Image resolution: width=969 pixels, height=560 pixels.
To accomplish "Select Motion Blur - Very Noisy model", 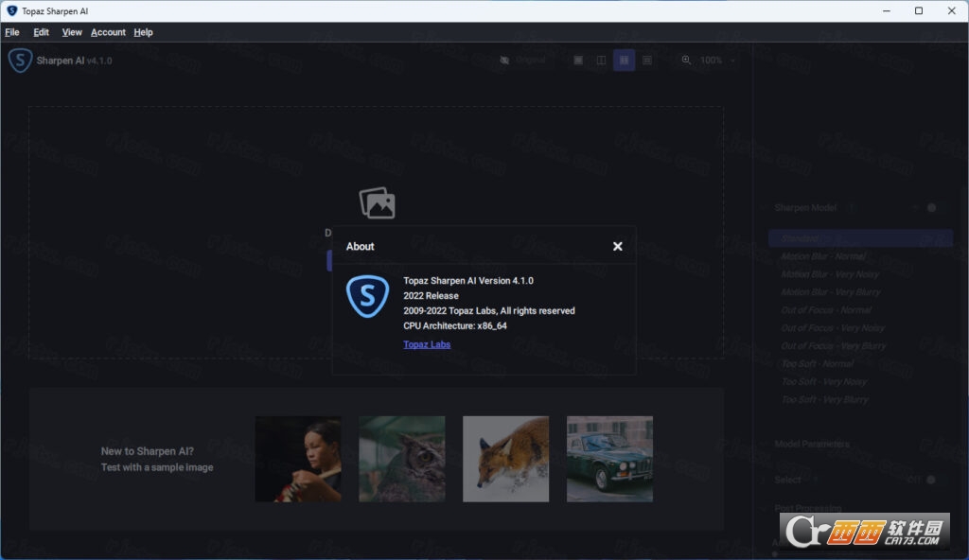I will (x=830, y=274).
